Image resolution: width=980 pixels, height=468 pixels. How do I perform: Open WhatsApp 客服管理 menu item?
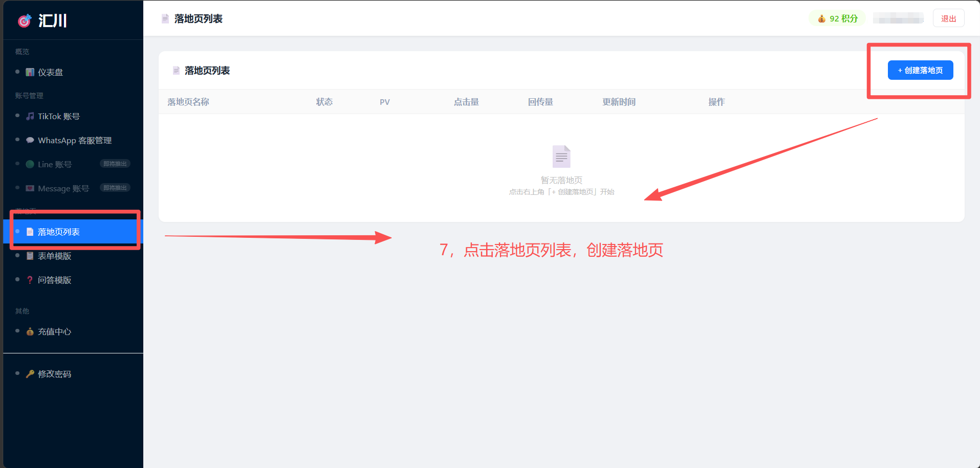coord(73,140)
